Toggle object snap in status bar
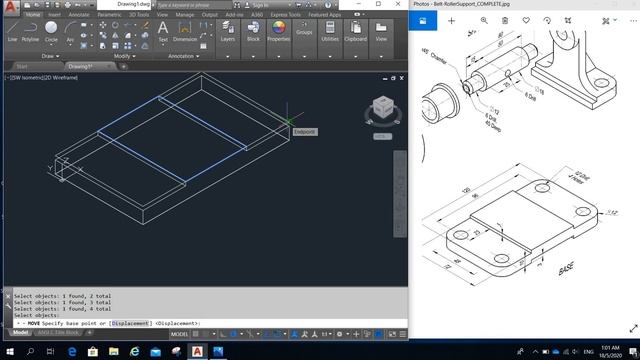This screenshot has width=640, height=360. click(278, 334)
